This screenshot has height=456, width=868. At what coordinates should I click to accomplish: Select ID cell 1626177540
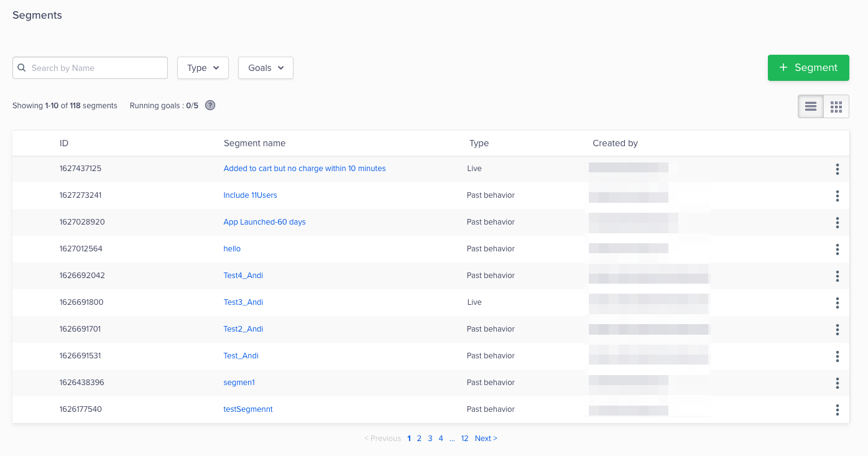click(x=80, y=409)
